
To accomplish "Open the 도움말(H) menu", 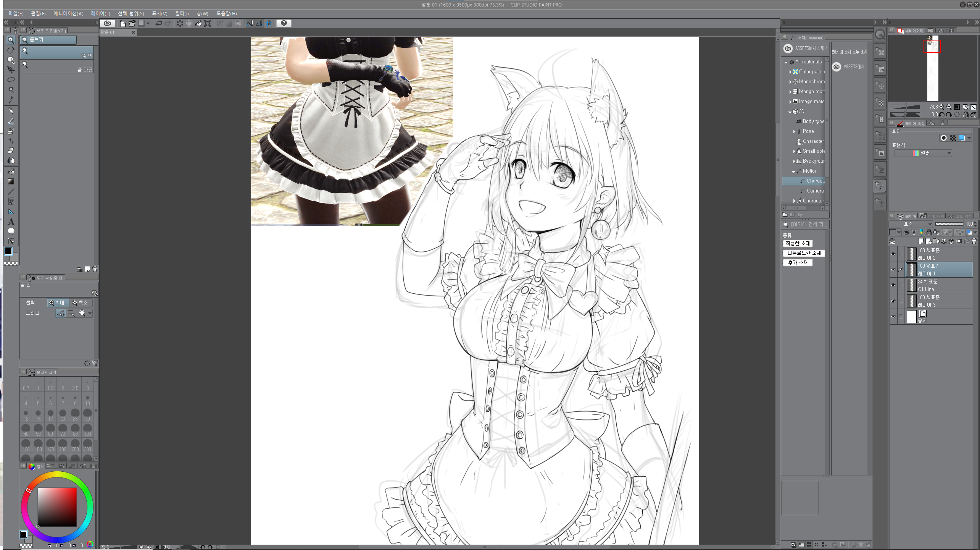I will (x=226, y=13).
